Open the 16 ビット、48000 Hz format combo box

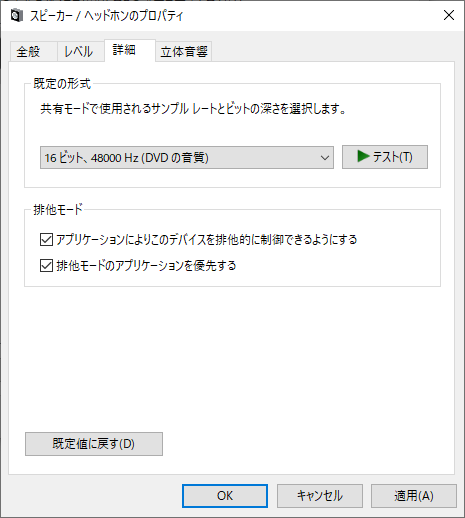[187, 157]
